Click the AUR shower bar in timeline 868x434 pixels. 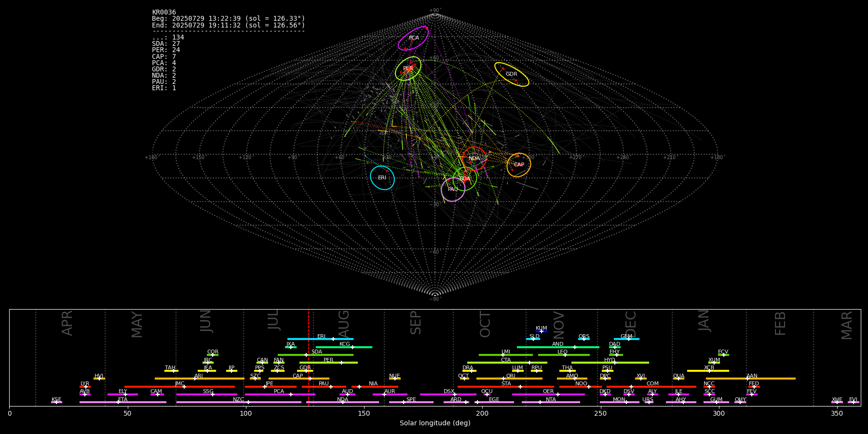tap(390, 394)
